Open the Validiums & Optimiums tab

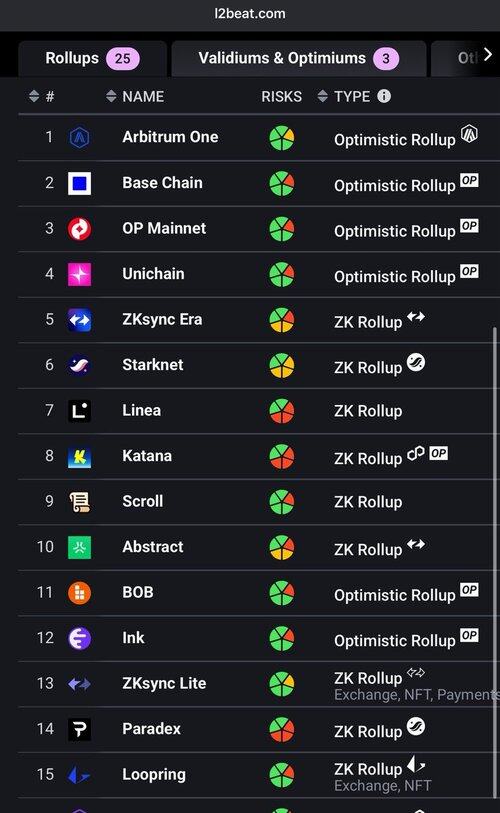point(299,59)
